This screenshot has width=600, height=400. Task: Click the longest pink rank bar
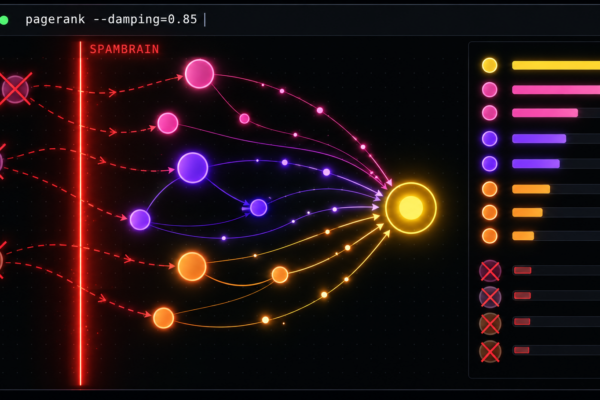pos(556,90)
